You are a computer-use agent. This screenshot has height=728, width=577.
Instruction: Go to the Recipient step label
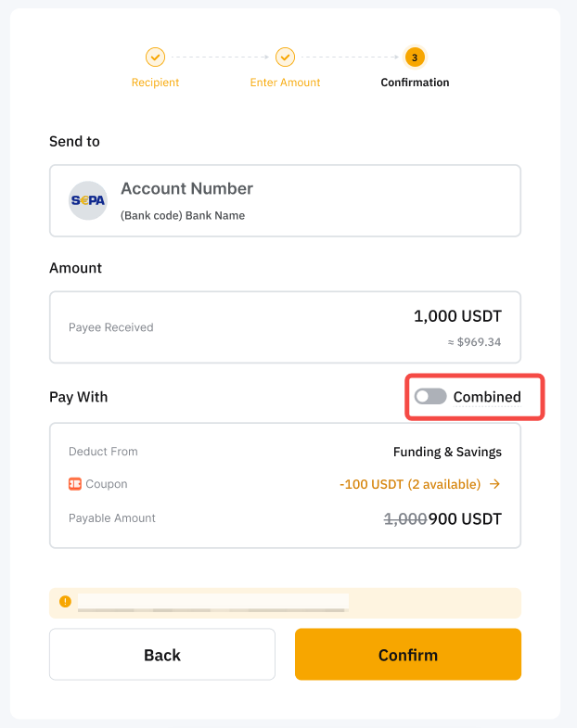(x=155, y=83)
